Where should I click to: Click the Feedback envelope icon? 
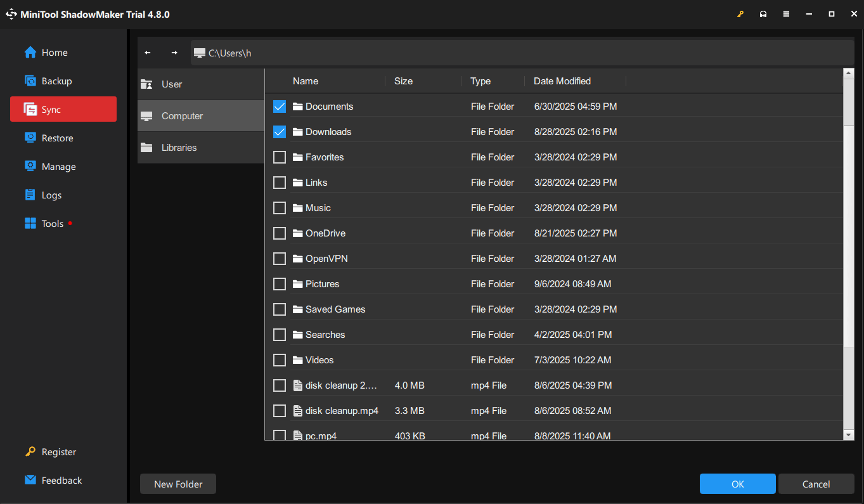30,480
